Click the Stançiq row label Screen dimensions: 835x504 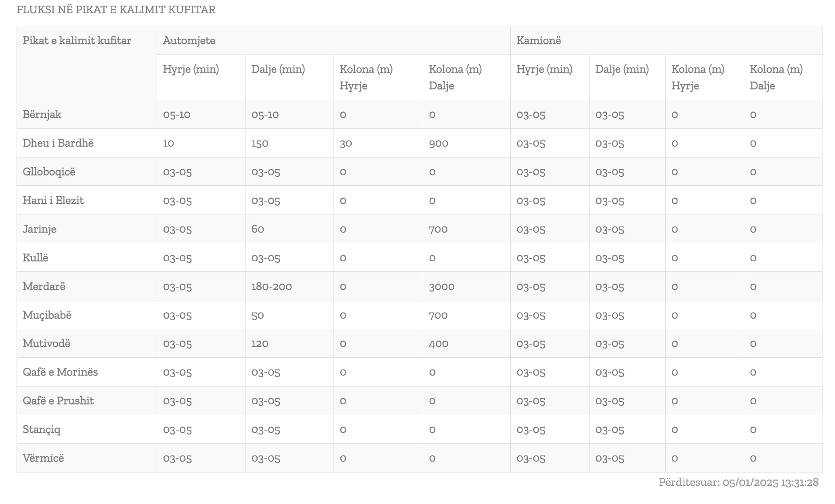[42, 429]
